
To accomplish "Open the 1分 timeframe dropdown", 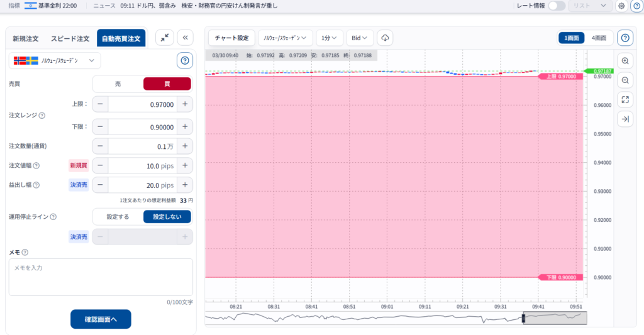I will (x=330, y=38).
